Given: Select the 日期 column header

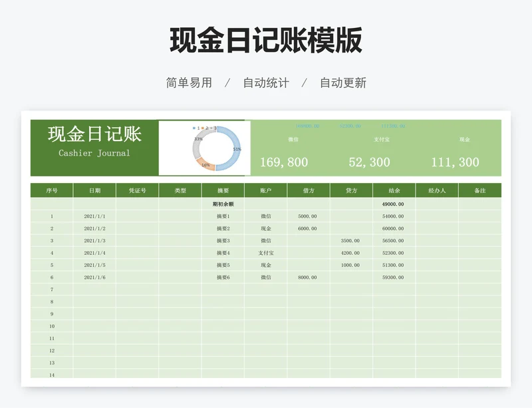Looking at the screenshot, I should pos(94,190).
